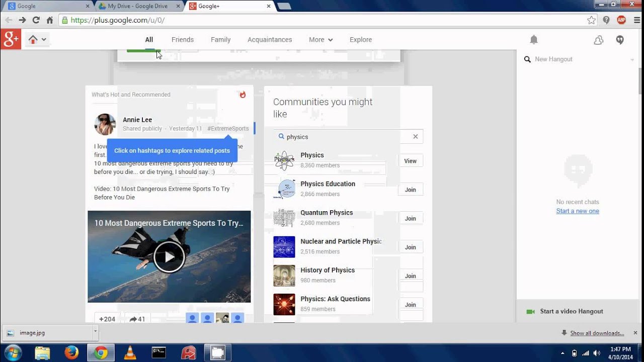Open a new browser tab
644x362 pixels.
(284, 6)
